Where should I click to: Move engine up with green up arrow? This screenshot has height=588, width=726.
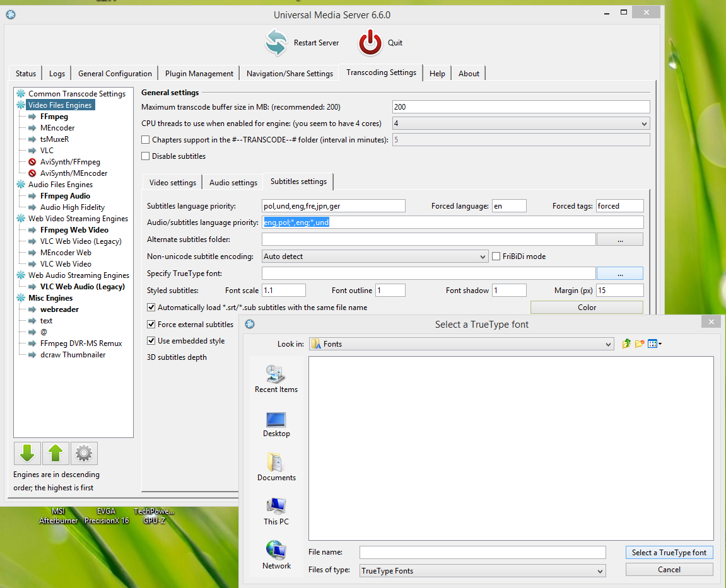(56, 453)
